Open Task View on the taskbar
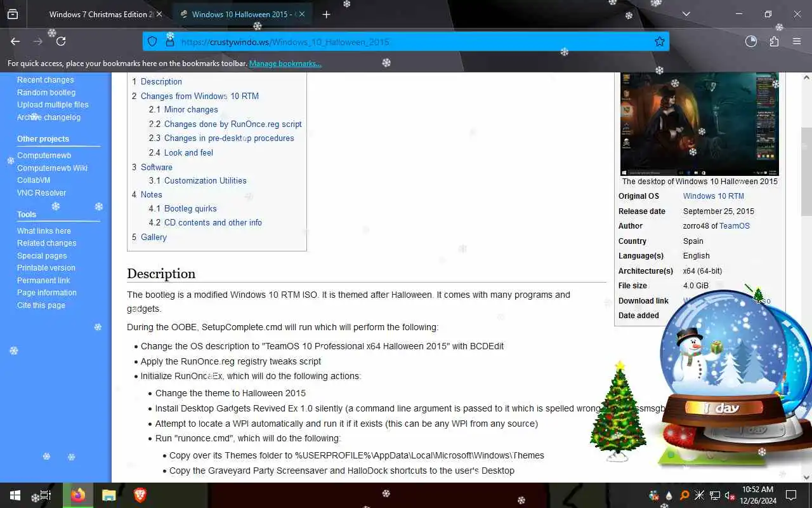This screenshot has width=812, height=508. (x=46, y=495)
